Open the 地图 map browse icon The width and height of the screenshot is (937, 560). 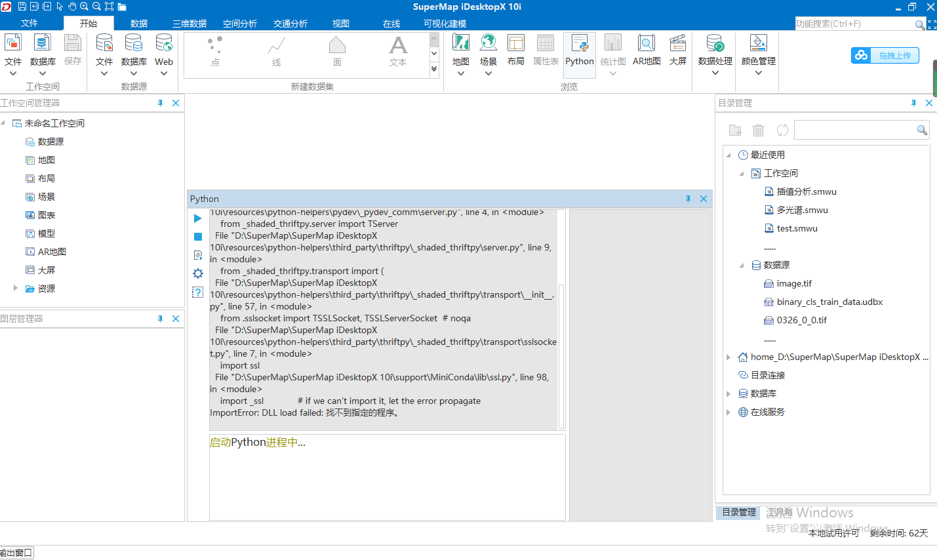click(461, 43)
